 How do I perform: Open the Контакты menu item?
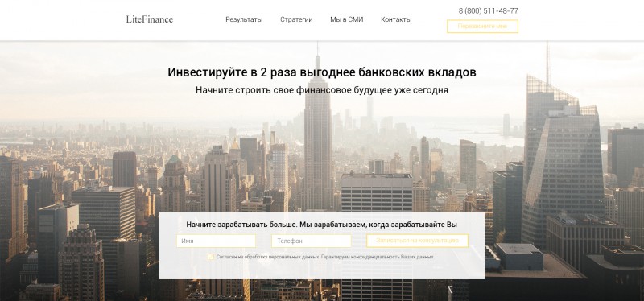[396, 19]
